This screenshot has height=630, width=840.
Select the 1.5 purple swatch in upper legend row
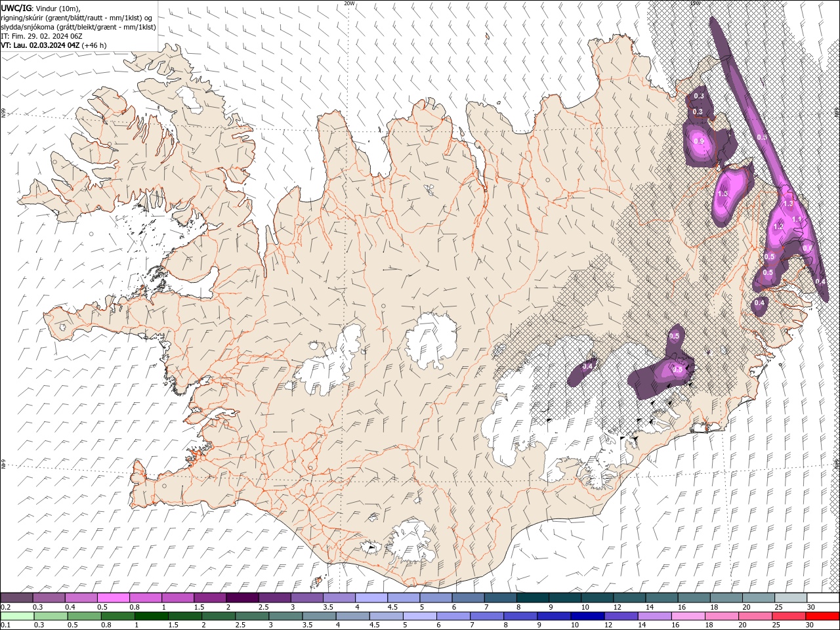pos(210,597)
